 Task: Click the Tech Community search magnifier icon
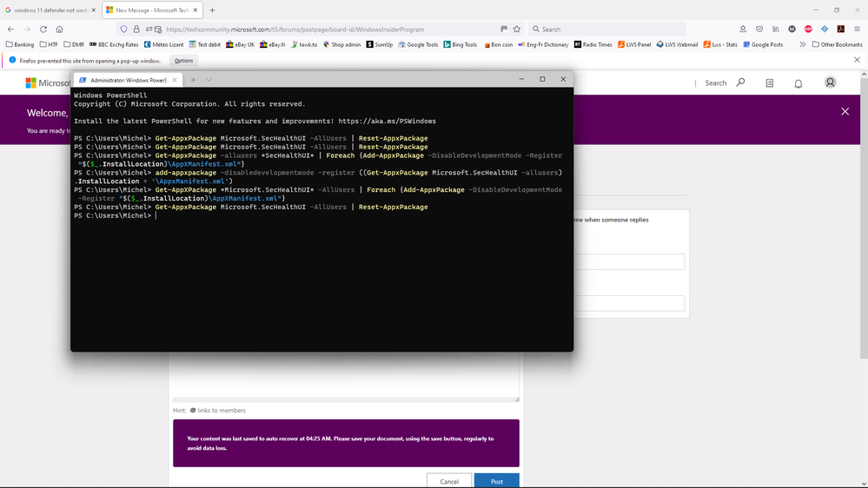(x=740, y=82)
